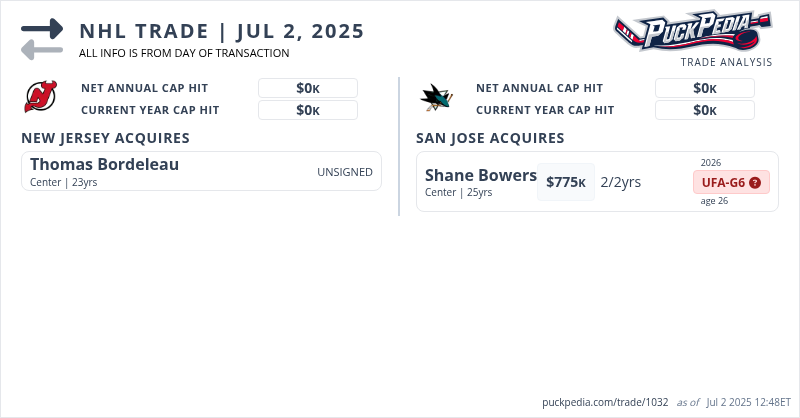This screenshot has width=800, height=418.
Task: Click the San Jose Acquires heading
Action: click(x=490, y=138)
